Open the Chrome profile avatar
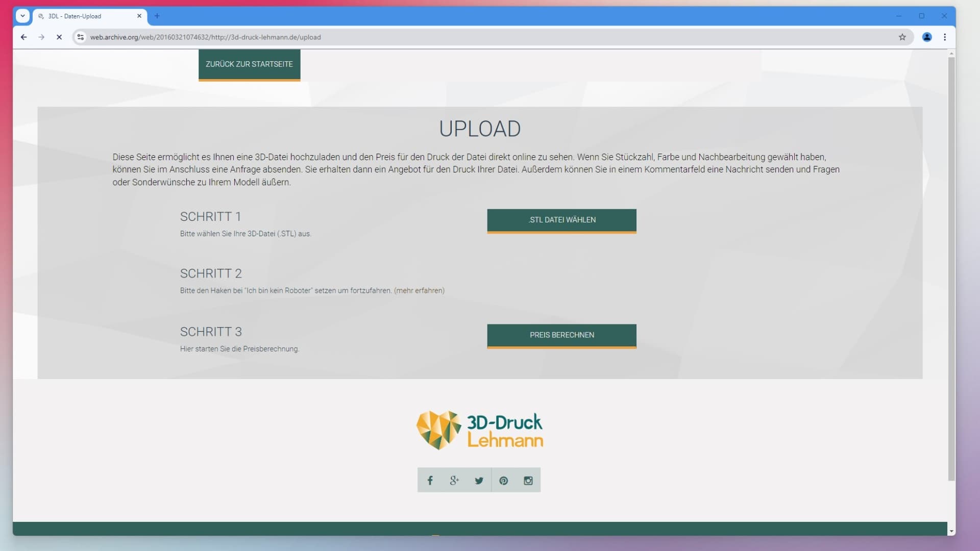The width and height of the screenshot is (980, 551). (927, 37)
